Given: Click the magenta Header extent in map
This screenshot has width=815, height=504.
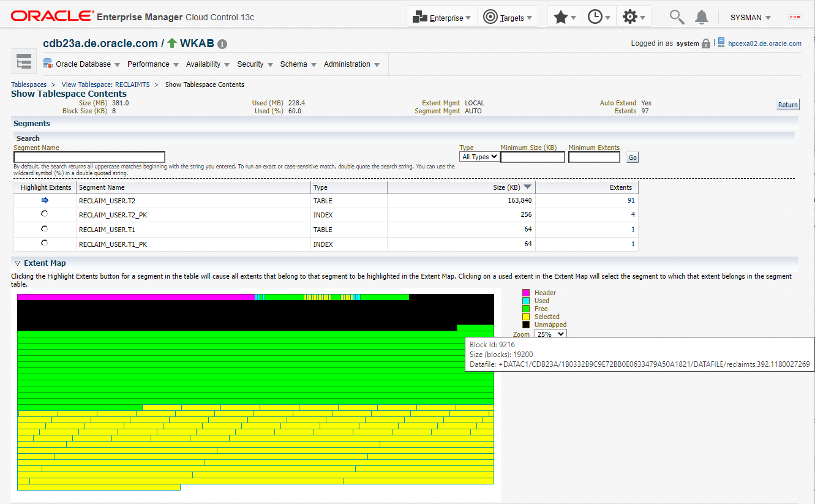Looking at the screenshot, I should pyautogui.click(x=135, y=297).
